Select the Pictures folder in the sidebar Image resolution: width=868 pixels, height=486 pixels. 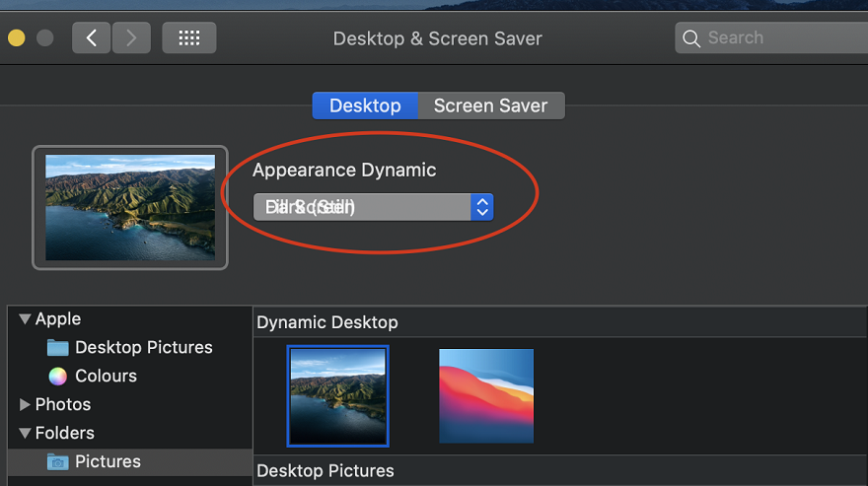click(107, 461)
